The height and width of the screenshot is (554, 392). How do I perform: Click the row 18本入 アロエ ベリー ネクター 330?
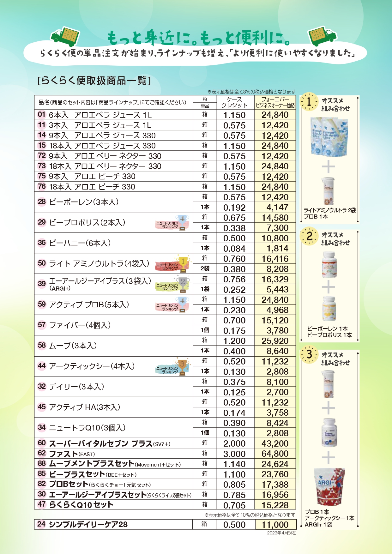point(165,166)
